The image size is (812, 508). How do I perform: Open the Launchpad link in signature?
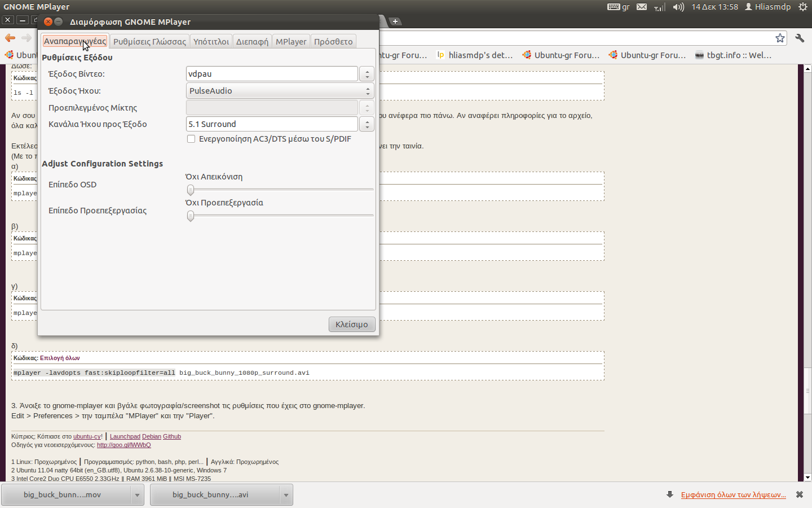[125, 436]
